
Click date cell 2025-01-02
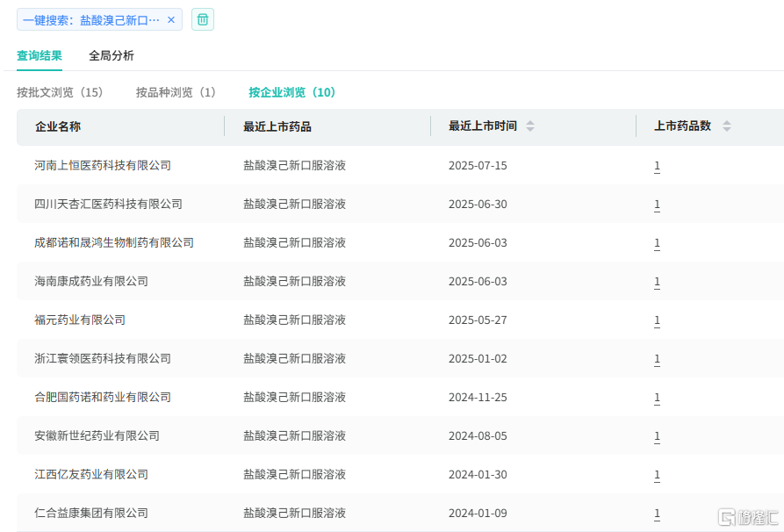pos(478,358)
